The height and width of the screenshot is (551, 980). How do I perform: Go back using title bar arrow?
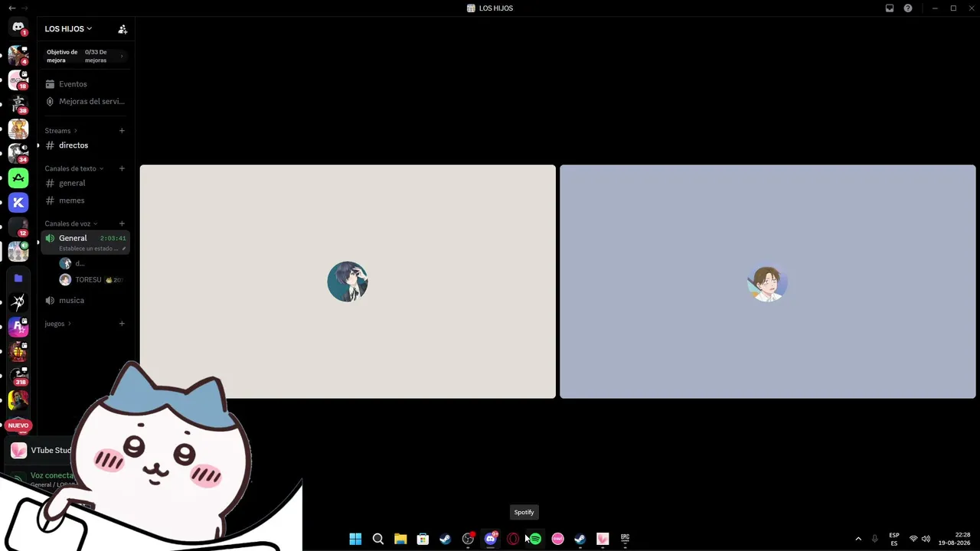(11, 8)
